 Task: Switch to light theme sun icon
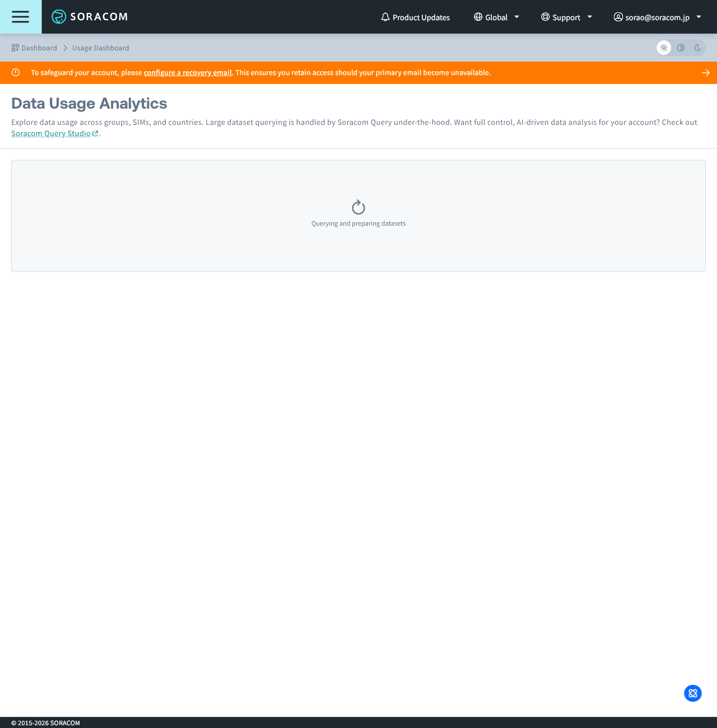[x=664, y=48]
